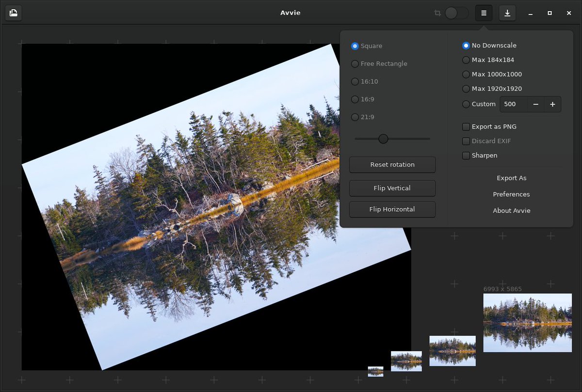Click the second-largest preview thumbnail
Screen dimensions: 582x392
pyautogui.click(x=453, y=351)
